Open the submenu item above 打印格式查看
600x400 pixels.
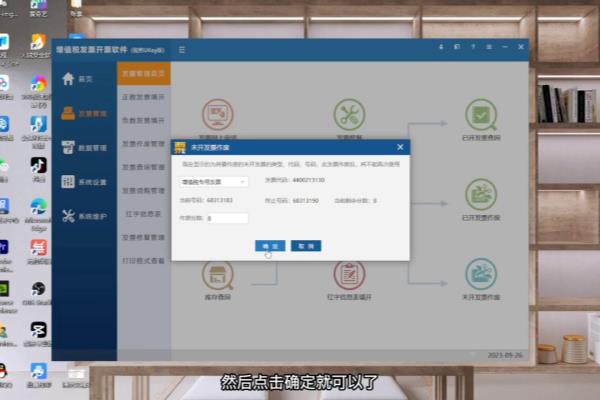[143, 237]
